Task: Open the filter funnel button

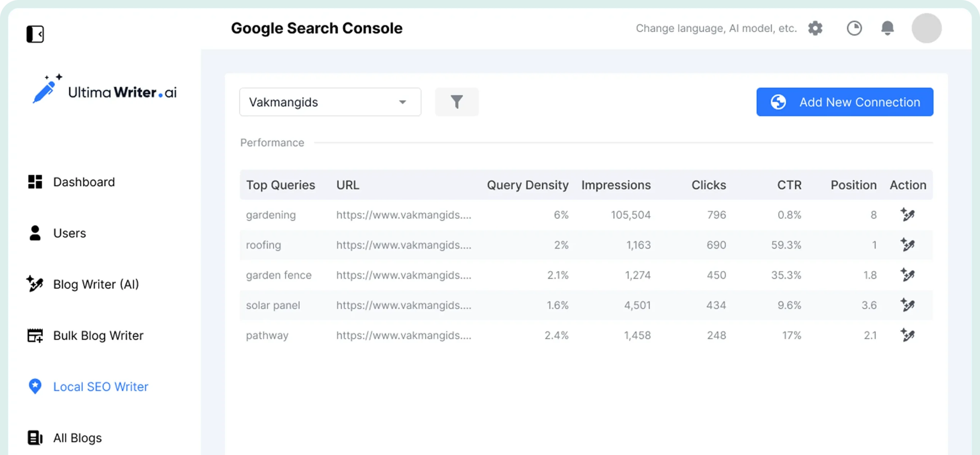Action: point(457,102)
